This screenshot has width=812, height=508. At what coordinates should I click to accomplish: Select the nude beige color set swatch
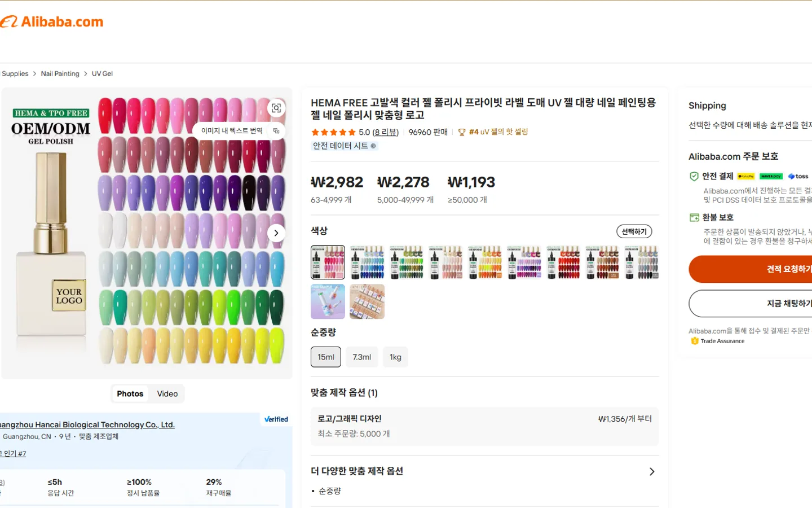[445, 262]
